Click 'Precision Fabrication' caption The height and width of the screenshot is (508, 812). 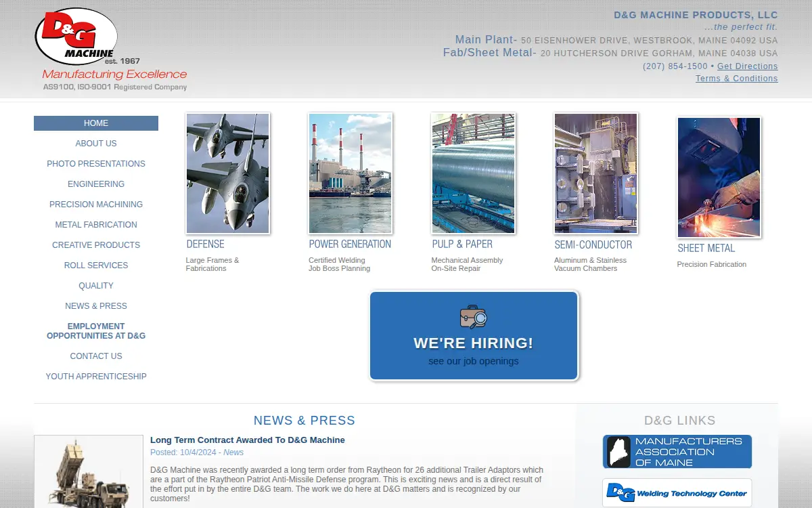pyautogui.click(x=712, y=264)
